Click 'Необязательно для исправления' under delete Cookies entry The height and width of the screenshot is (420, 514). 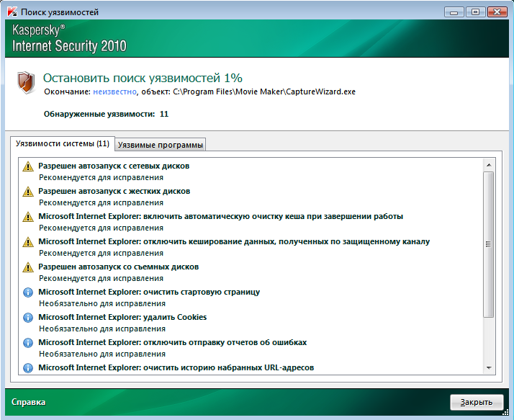coord(102,329)
